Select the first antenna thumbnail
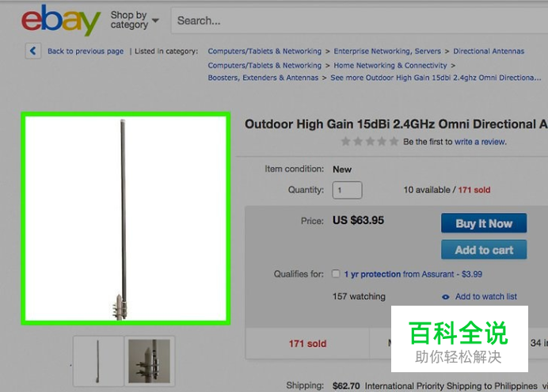The height and width of the screenshot is (392, 548). click(98, 361)
